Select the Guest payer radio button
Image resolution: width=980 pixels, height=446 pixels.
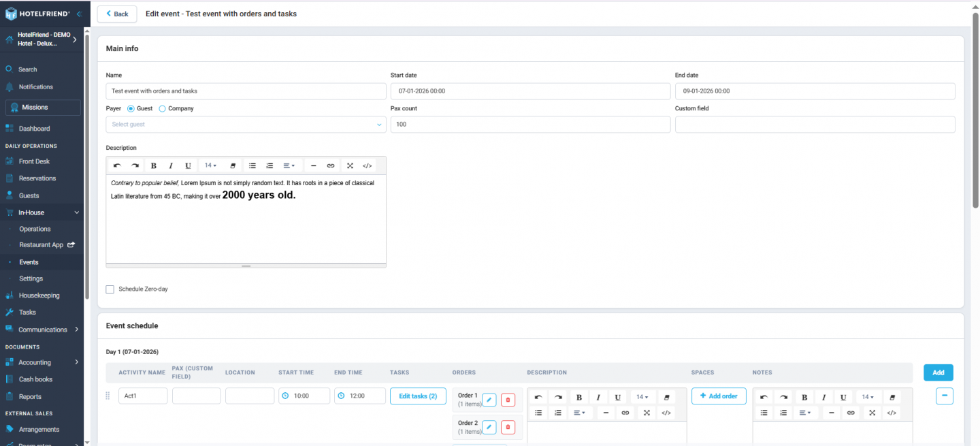(x=131, y=108)
